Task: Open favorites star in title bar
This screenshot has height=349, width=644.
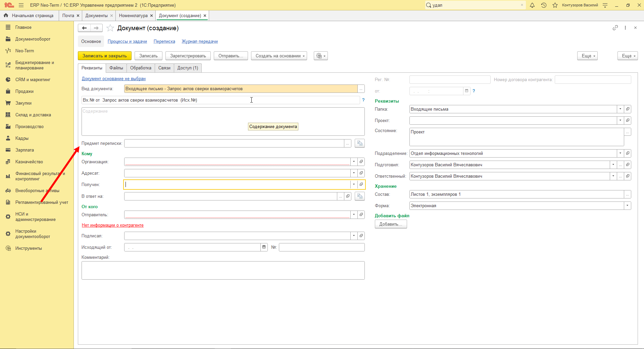Action: click(555, 5)
